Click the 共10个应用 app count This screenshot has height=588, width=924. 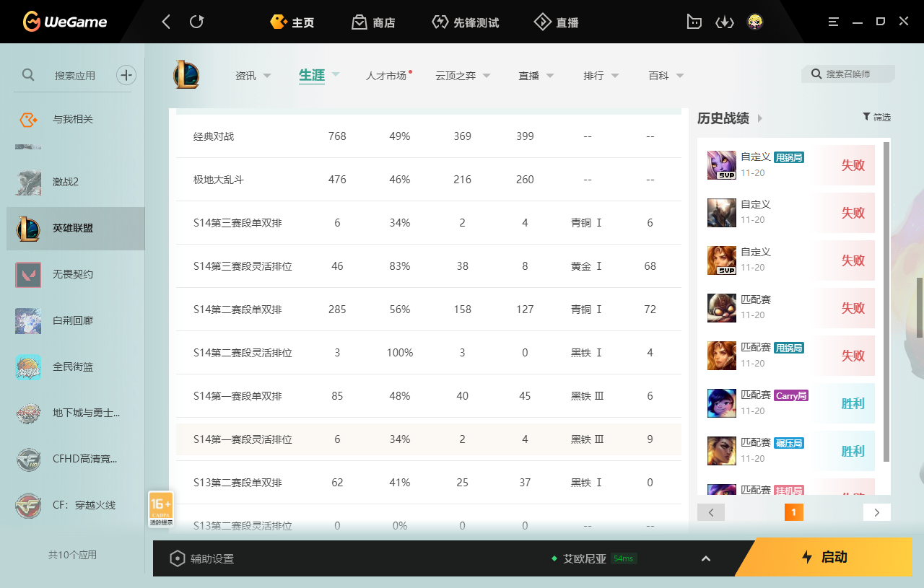pos(72,555)
